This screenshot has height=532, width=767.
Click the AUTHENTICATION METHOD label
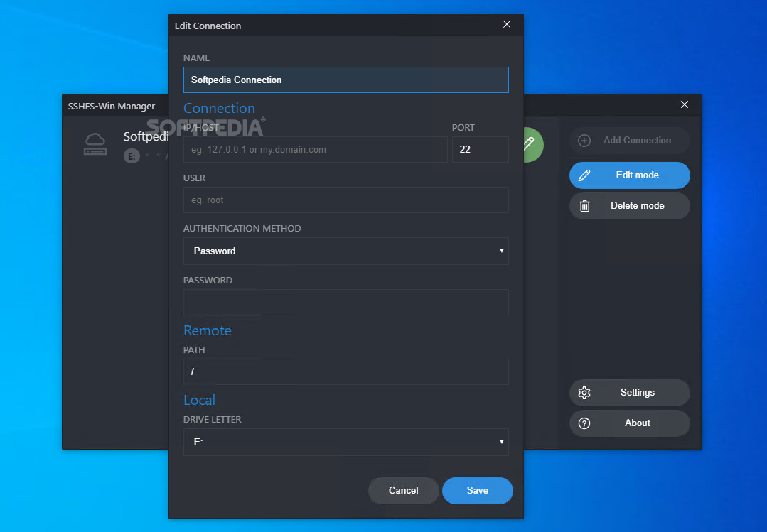pos(242,228)
